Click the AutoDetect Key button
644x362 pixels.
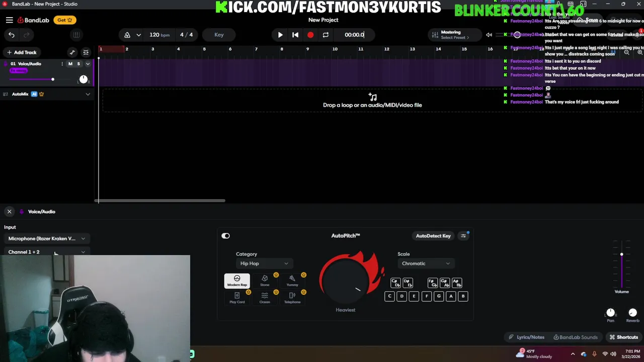[x=433, y=236]
